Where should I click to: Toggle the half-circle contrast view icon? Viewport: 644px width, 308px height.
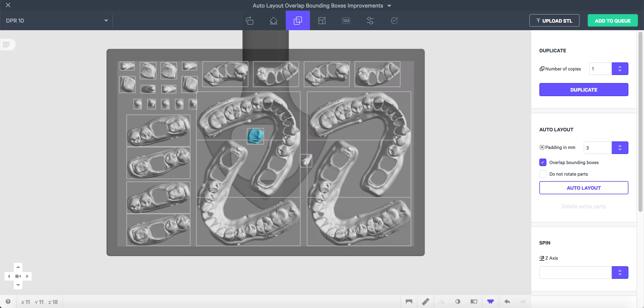coord(458,301)
